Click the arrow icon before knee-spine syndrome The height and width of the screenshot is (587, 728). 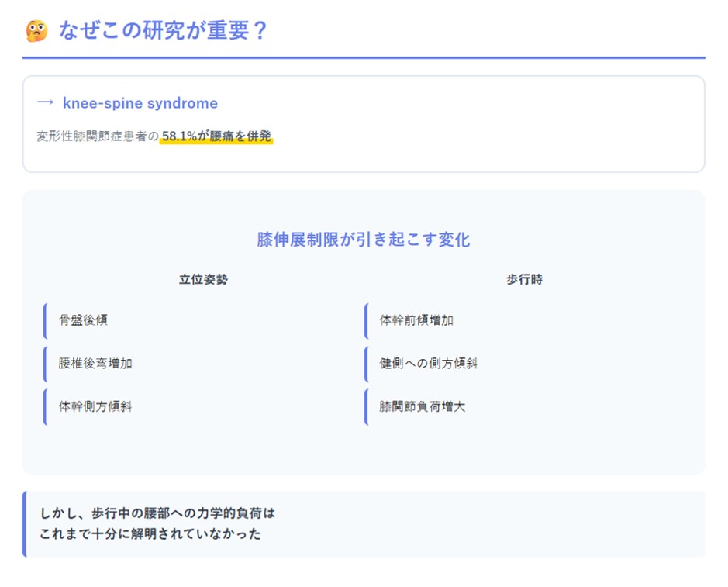coord(46,103)
